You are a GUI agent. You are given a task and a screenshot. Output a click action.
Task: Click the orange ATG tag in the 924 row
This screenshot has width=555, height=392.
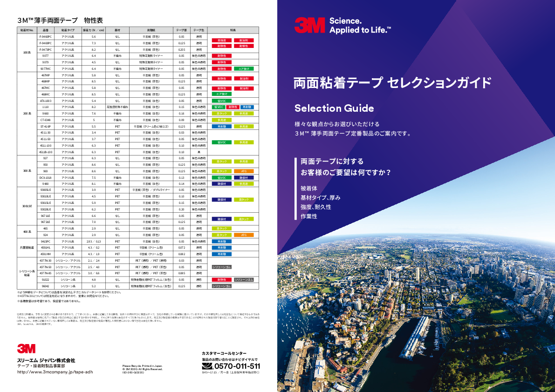tap(244, 235)
